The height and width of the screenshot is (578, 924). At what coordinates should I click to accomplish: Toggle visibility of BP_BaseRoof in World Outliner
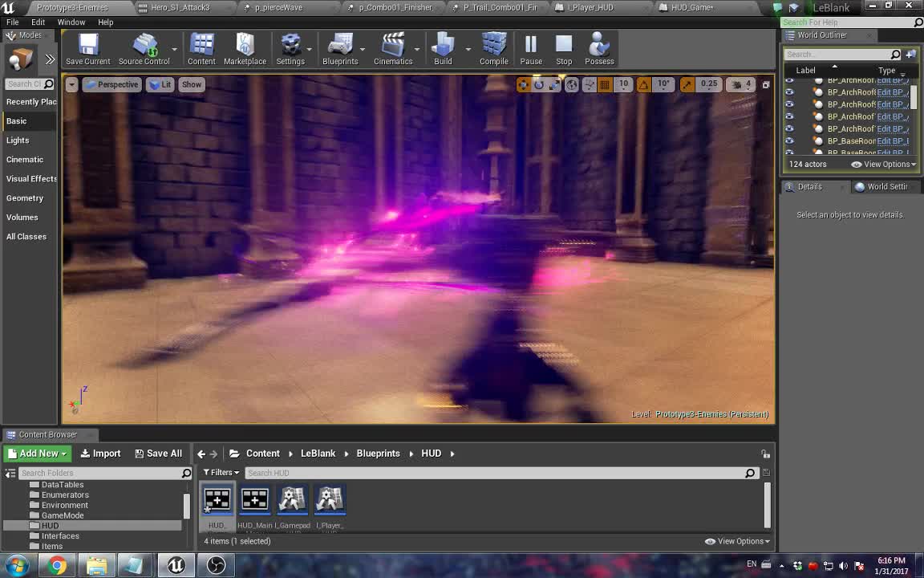coord(789,141)
